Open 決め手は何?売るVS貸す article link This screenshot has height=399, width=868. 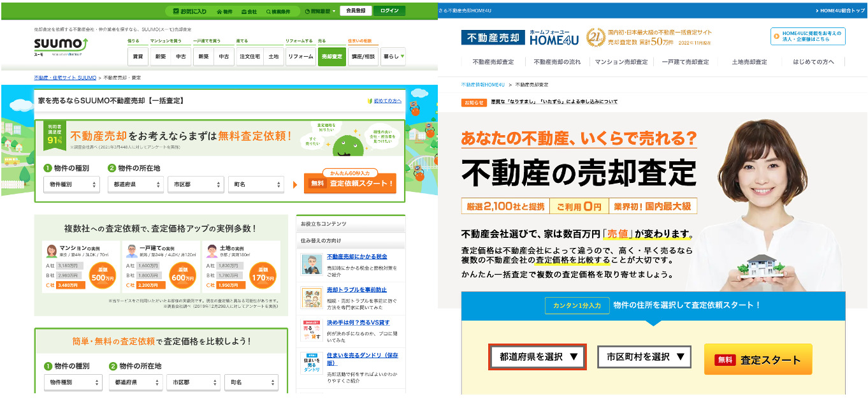pos(358,323)
